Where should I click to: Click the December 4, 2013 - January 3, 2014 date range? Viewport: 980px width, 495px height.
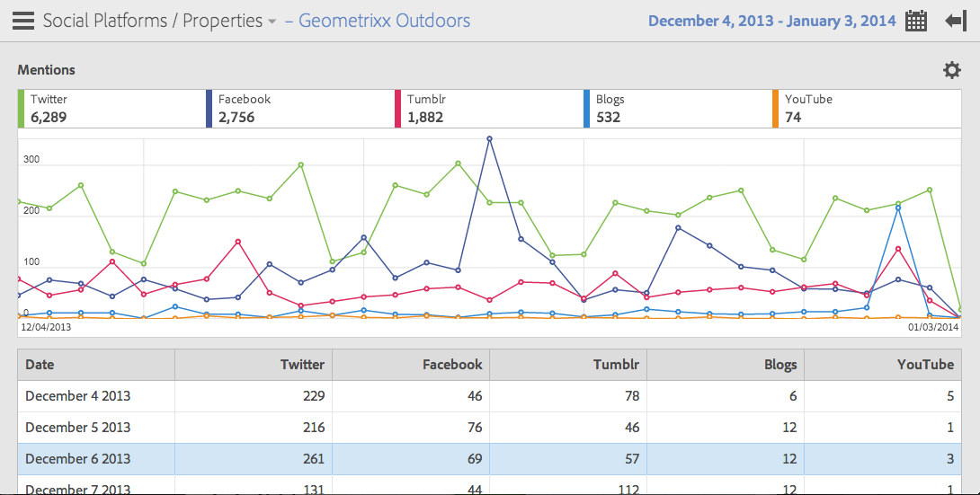click(x=771, y=21)
